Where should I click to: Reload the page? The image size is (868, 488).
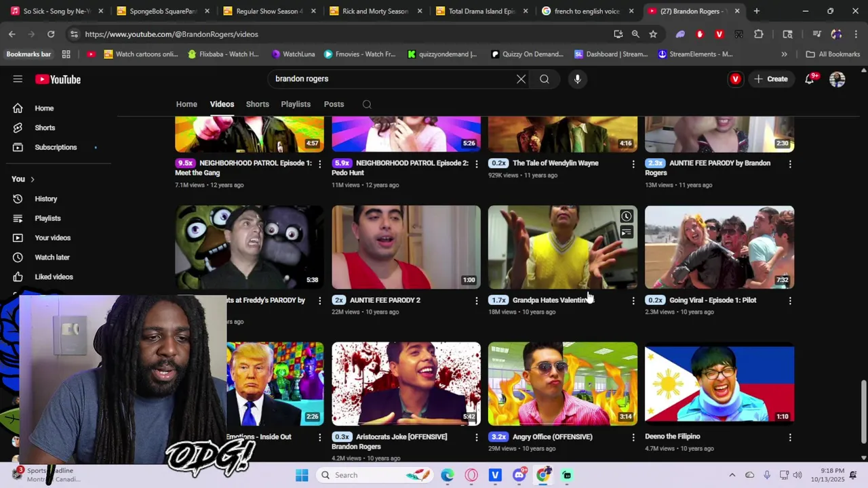tap(51, 34)
